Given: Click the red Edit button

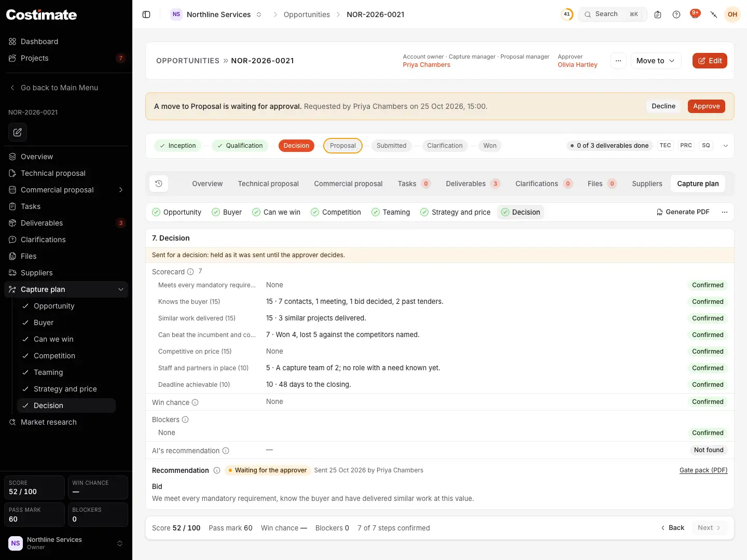Looking at the screenshot, I should click(x=710, y=61).
